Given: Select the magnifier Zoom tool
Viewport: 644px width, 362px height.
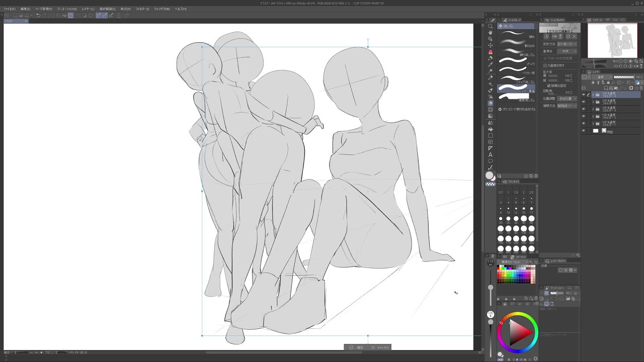Looking at the screenshot, I should click(x=491, y=26).
